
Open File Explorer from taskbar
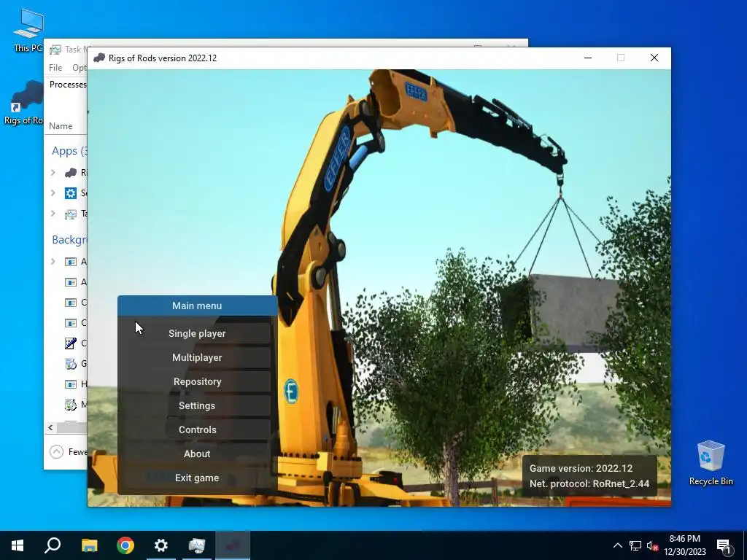[89, 545]
